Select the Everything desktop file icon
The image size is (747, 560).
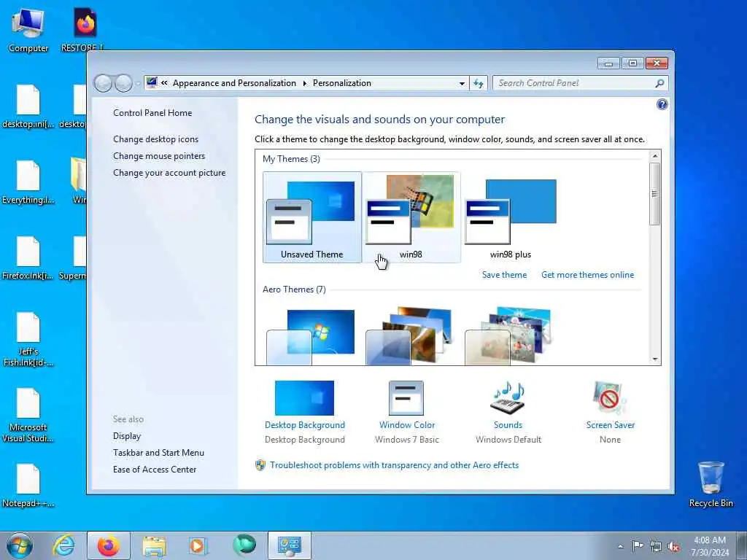click(28, 182)
